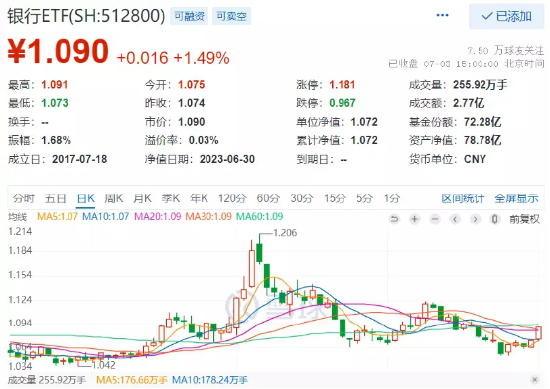Viewport: 550px width, 389px height.
Task: Switch to the 五日 chart tab
Action: pos(55,199)
